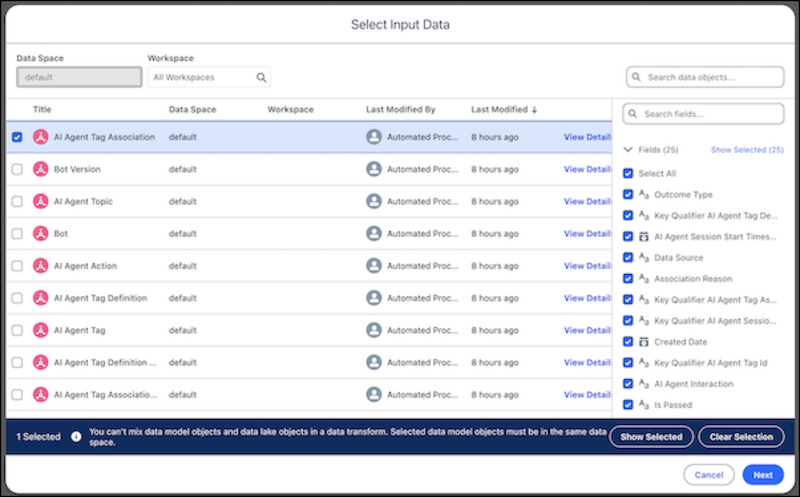This screenshot has height=497, width=800.
Task: Click the info icon beside 1 Selected
Action: 76,437
